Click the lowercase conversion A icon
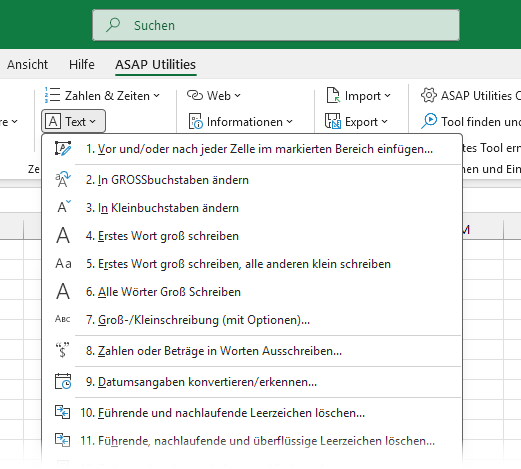 click(64, 207)
